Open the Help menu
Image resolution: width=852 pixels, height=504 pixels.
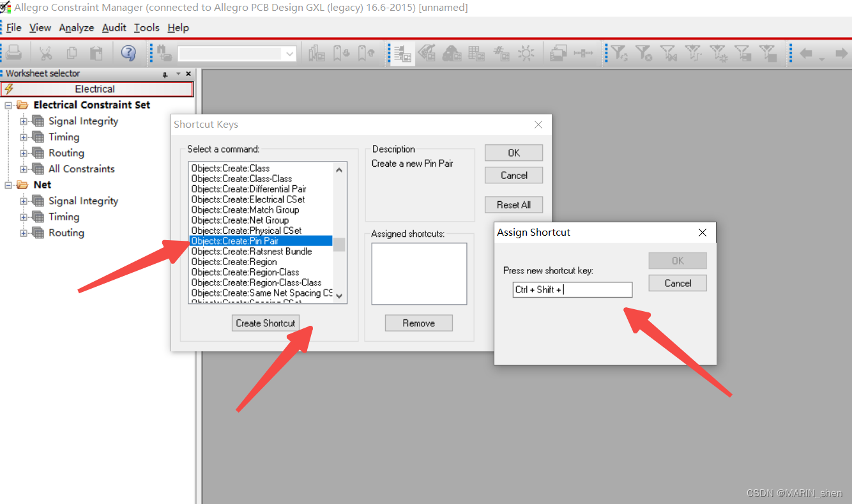[178, 27]
